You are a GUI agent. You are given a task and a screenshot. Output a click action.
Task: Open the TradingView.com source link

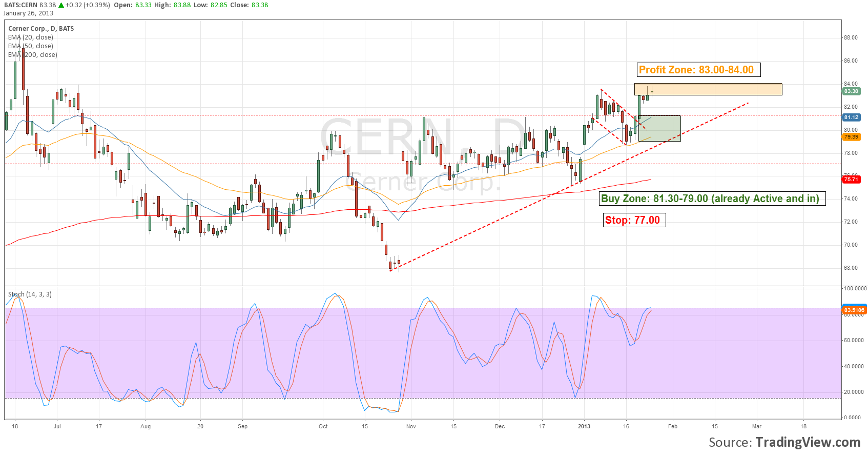808,442
